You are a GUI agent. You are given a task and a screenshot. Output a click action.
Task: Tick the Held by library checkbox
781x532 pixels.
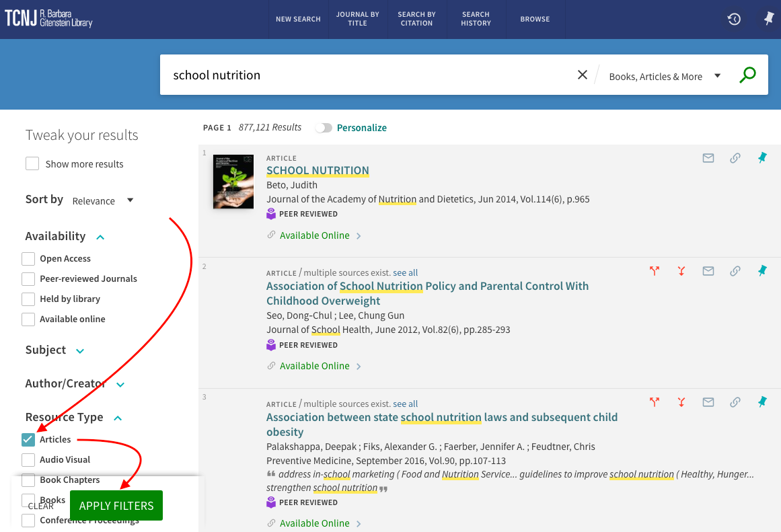click(28, 299)
